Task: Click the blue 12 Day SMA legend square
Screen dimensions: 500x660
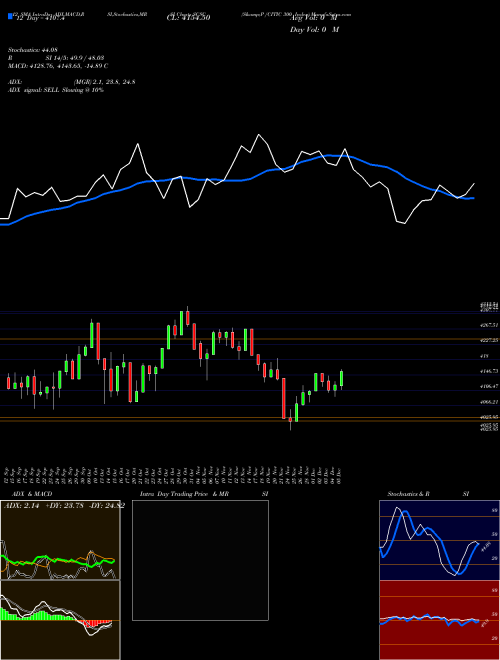Action: 10,17
